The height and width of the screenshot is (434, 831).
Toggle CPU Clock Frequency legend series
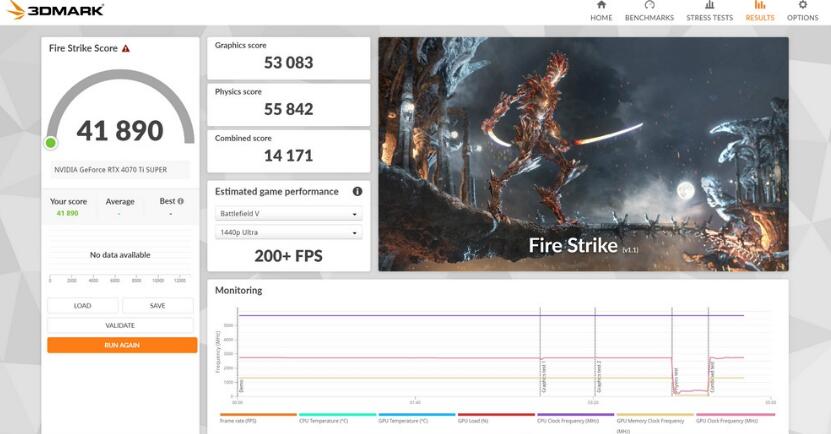pyautogui.click(x=576, y=418)
